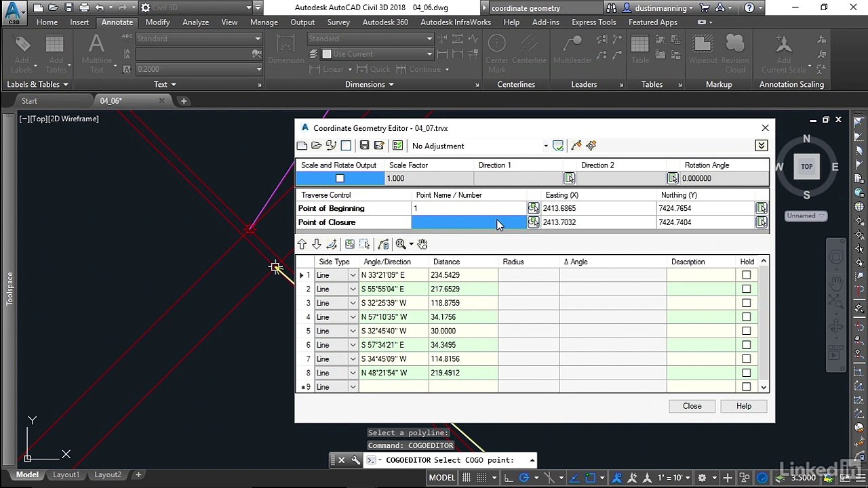
Task: Click Distance cell 234.5429
Action: click(463, 275)
